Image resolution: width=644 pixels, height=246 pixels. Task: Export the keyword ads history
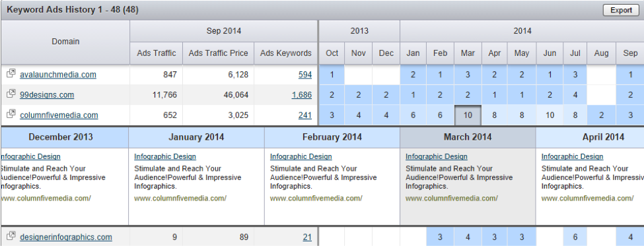click(621, 11)
